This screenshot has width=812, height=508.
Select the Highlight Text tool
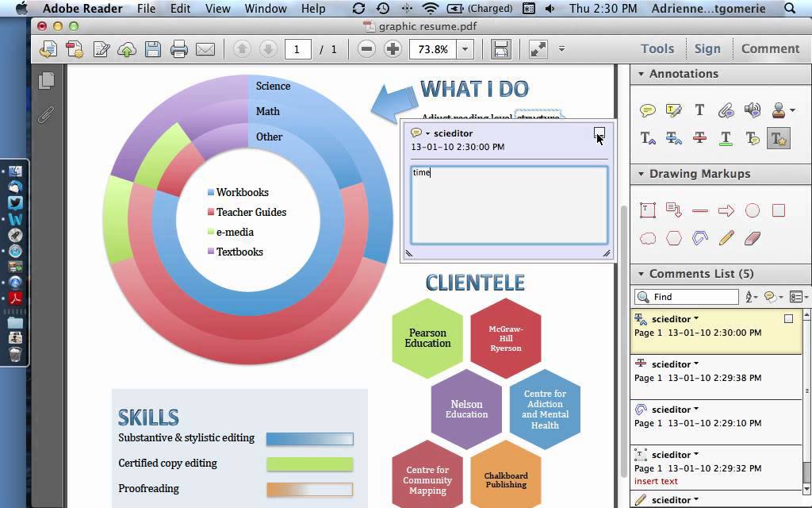(x=673, y=110)
